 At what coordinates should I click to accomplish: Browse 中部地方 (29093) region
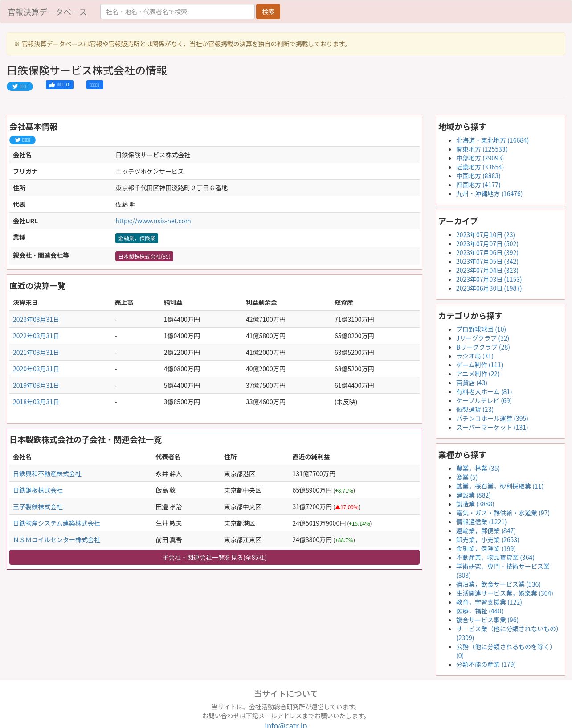(x=480, y=158)
